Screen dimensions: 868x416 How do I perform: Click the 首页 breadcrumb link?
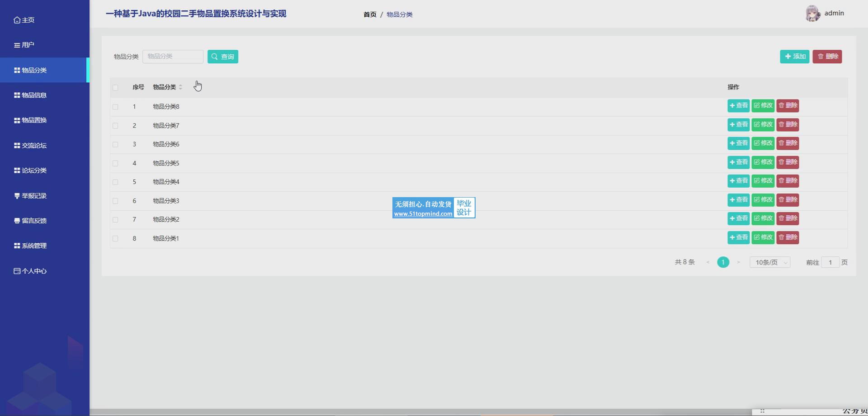tap(369, 14)
